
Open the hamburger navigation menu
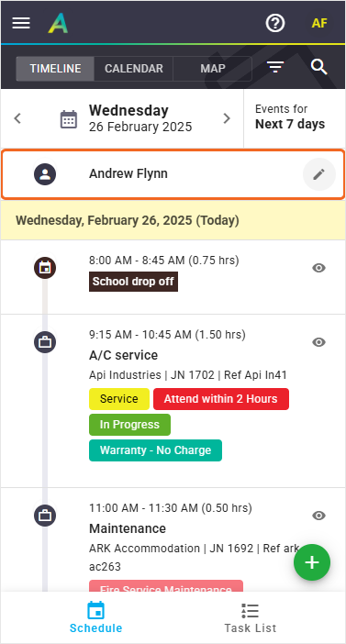21,24
